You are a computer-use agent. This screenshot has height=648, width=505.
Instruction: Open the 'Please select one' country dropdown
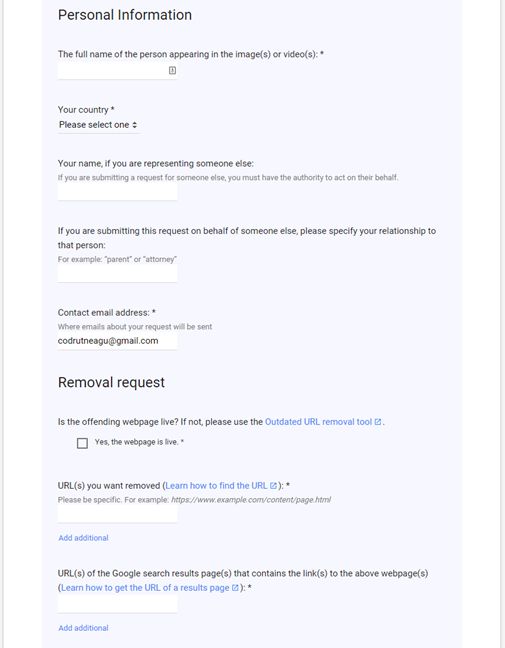click(98, 125)
